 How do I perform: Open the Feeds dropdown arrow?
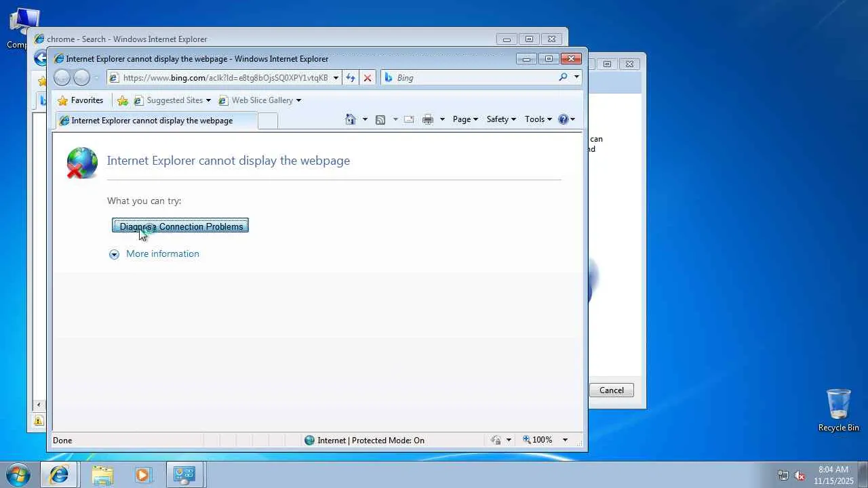click(x=395, y=119)
